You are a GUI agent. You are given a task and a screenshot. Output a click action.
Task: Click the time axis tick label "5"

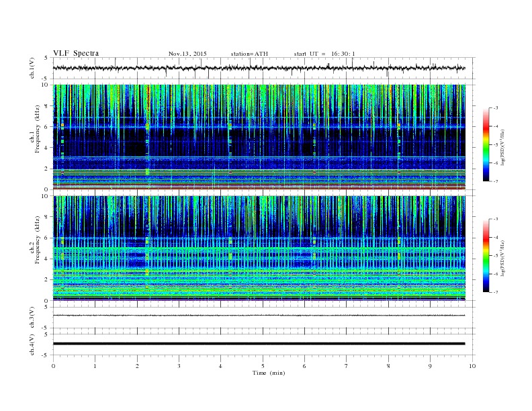tap(263, 366)
